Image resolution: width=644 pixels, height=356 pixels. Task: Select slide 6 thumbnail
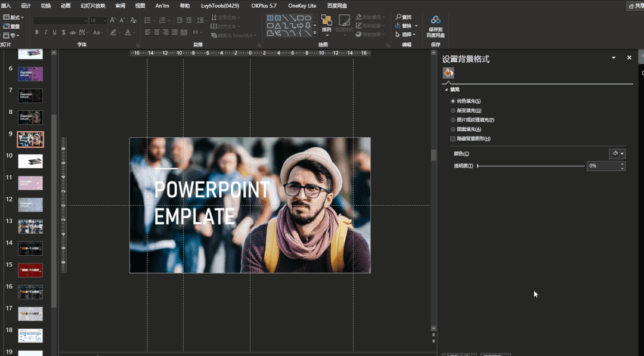[x=30, y=74]
